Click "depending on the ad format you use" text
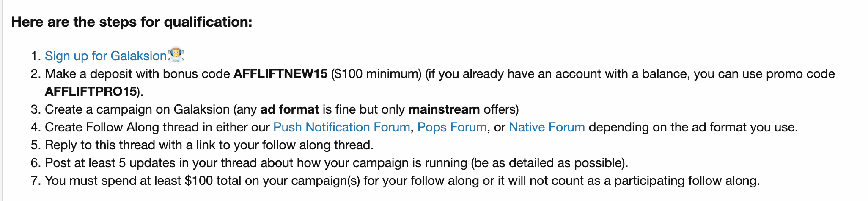 (692, 127)
